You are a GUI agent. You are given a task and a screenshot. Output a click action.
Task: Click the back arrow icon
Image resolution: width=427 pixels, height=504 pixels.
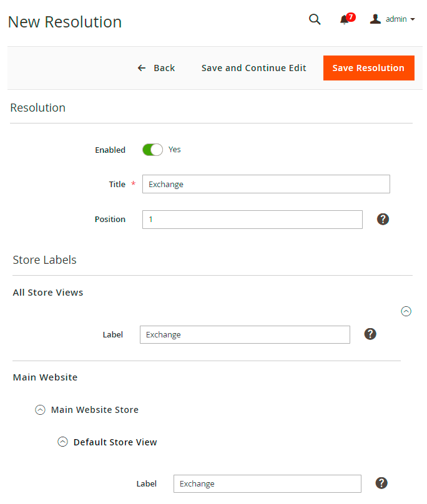click(x=142, y=68)
